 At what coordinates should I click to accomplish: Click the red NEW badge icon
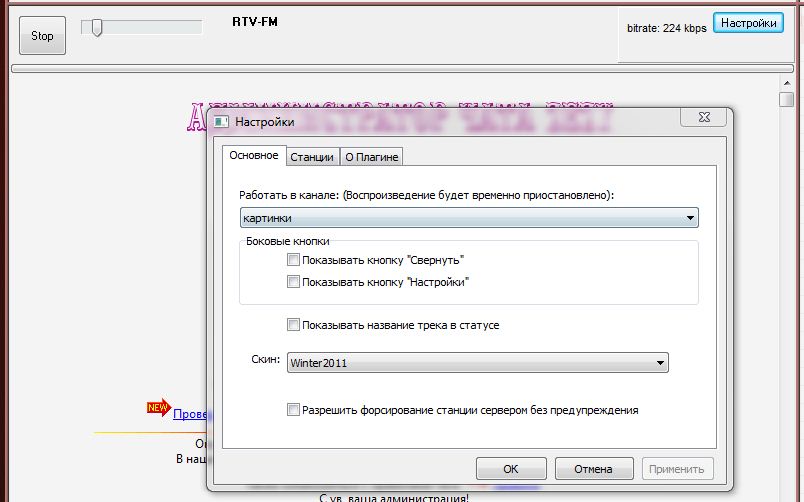158,408
